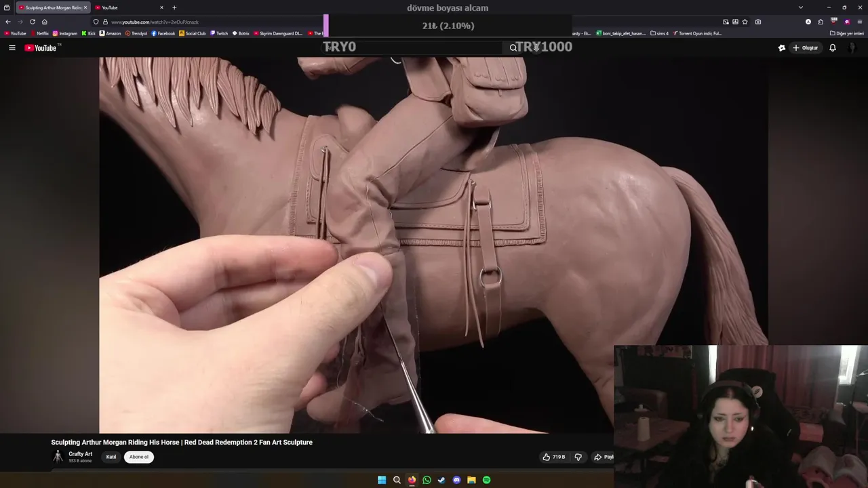Viewport: 868px width, 488px height.
Task: Click the video title text
Action: tap(182, 442)
